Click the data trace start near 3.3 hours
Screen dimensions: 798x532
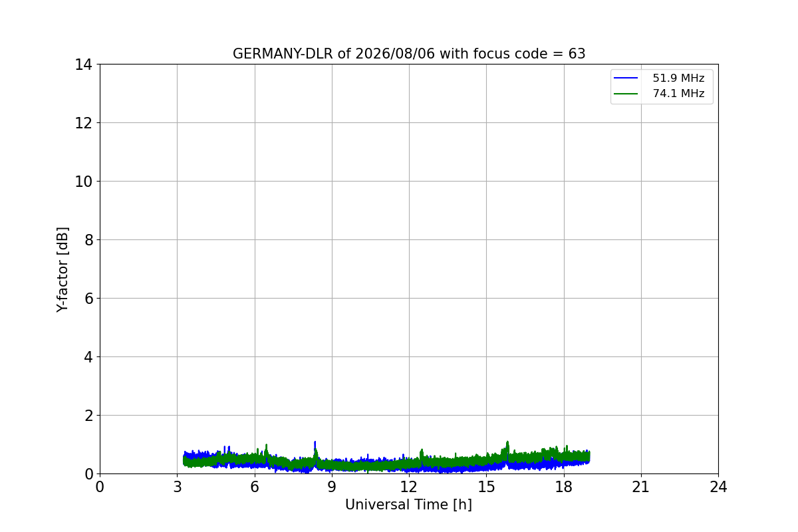pos(184,459)
